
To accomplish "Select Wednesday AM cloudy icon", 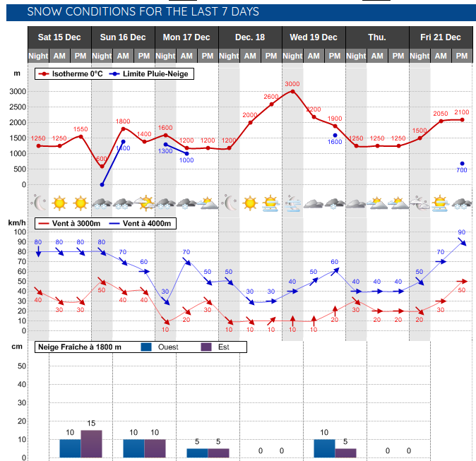I will point(314,203).
